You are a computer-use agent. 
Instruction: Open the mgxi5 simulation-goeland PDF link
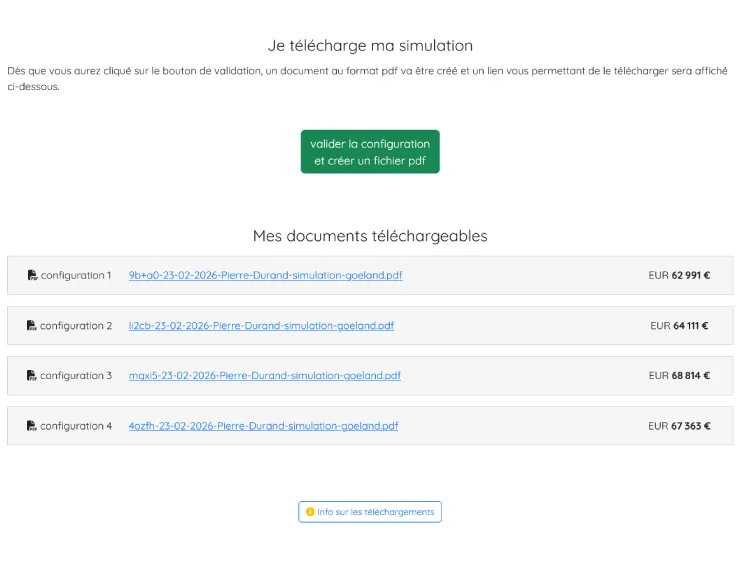(x=264, y=375)
